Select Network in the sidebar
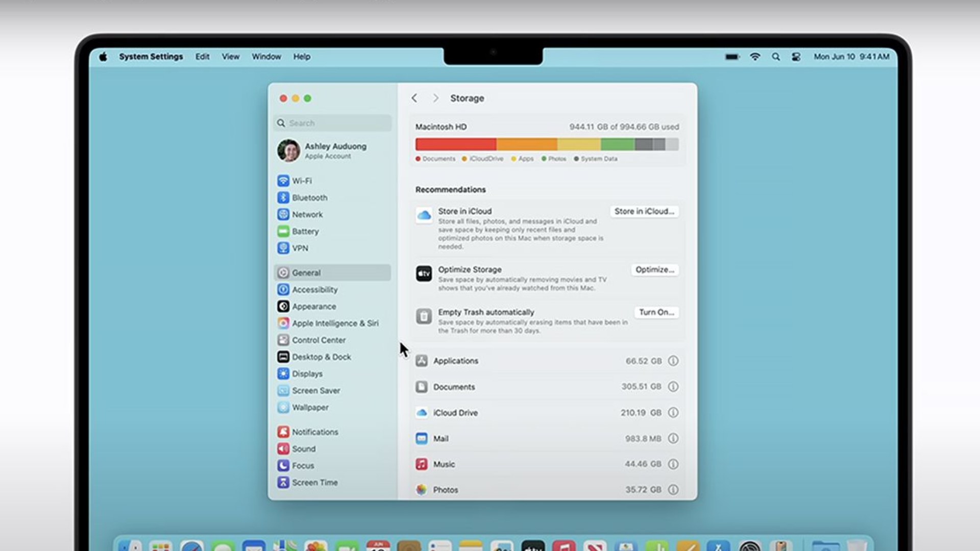Screen dimensions: 980x551 click(x=332, y=214)
